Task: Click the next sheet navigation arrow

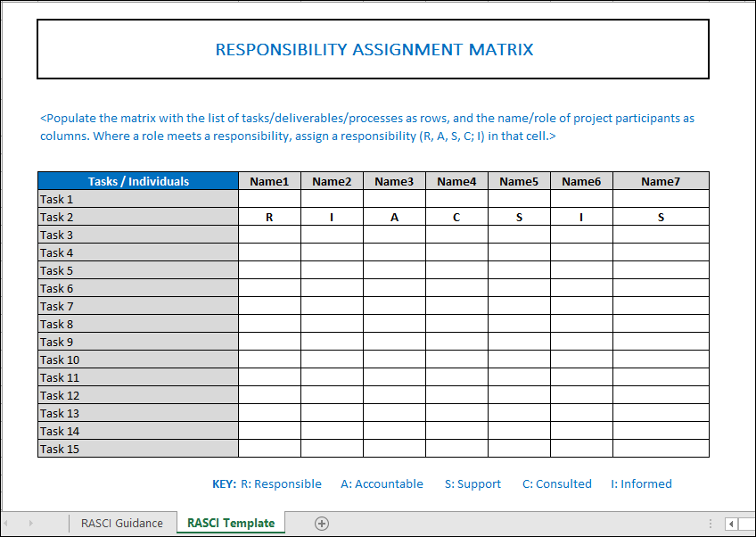Action: click(x=31, y=524)
